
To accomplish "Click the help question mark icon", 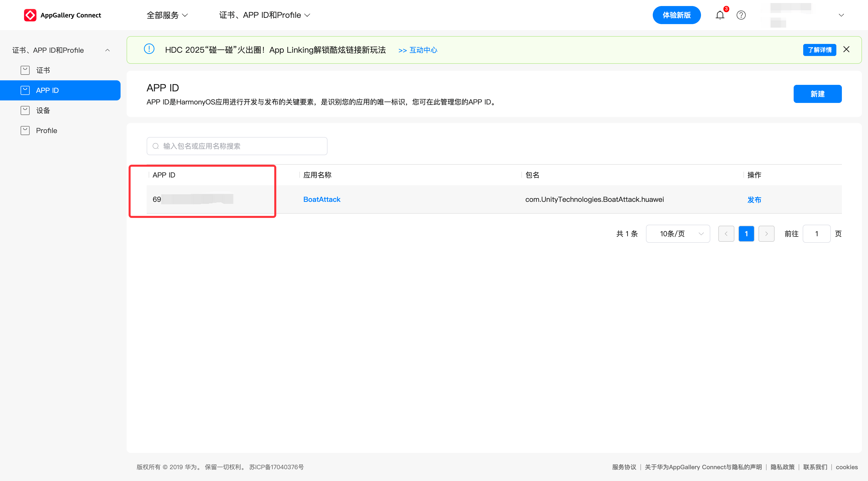I will coord(741,15).
